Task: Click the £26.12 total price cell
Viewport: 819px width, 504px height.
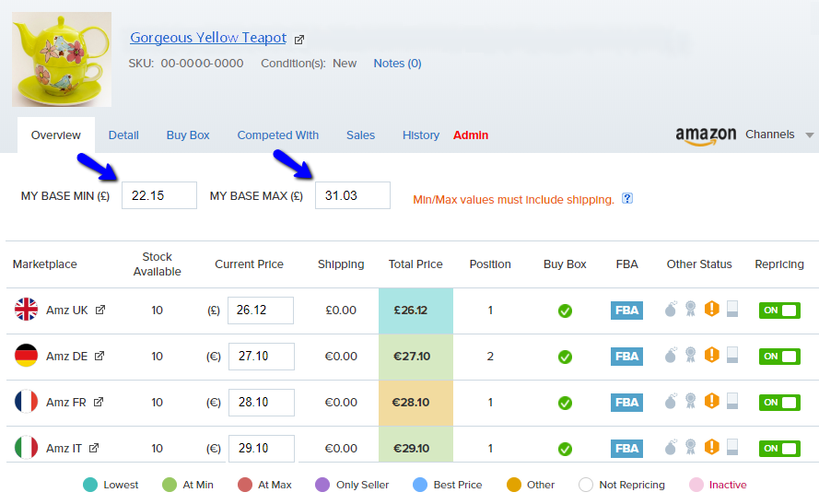Action: click(415, 311)
